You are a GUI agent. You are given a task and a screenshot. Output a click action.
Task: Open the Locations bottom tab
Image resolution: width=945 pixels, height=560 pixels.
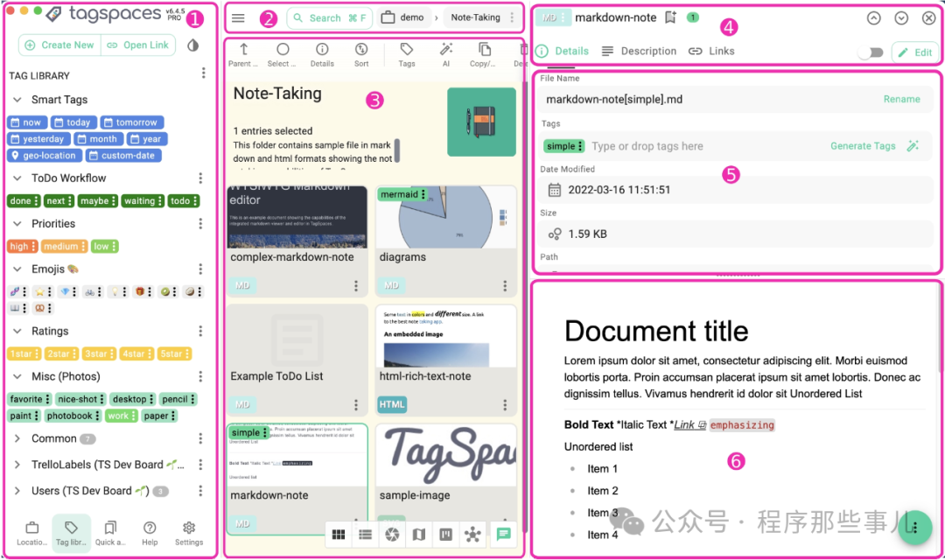32,534
